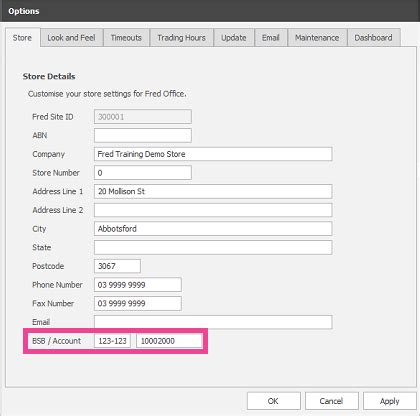Open the Update tab
The image size is (420, 416).
click(234, 38)
